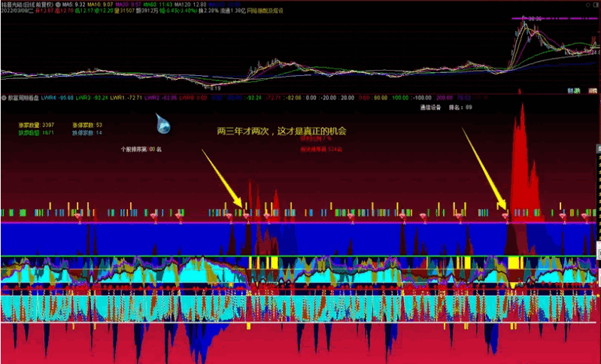601x364 pixels.
Task: Click the green MA60 label
Action: click(156, 5)
